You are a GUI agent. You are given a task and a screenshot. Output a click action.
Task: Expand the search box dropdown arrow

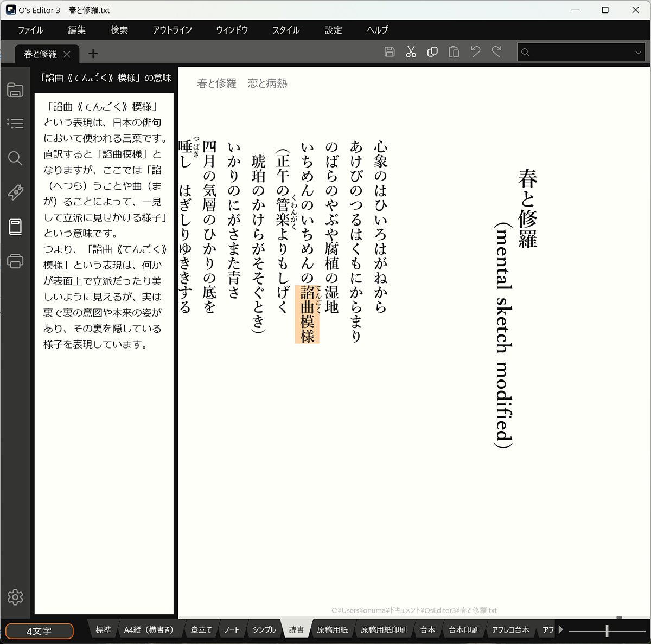point(638,52)
